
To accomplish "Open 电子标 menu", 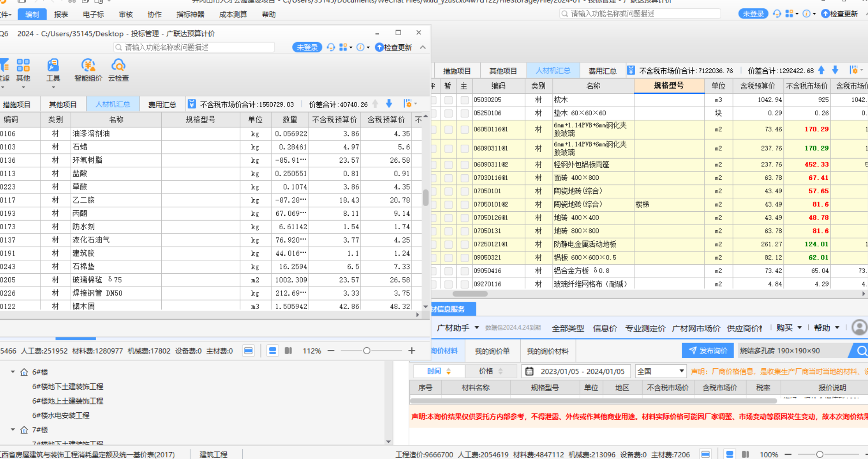I will pyautogui.click(x=93, y=14).
